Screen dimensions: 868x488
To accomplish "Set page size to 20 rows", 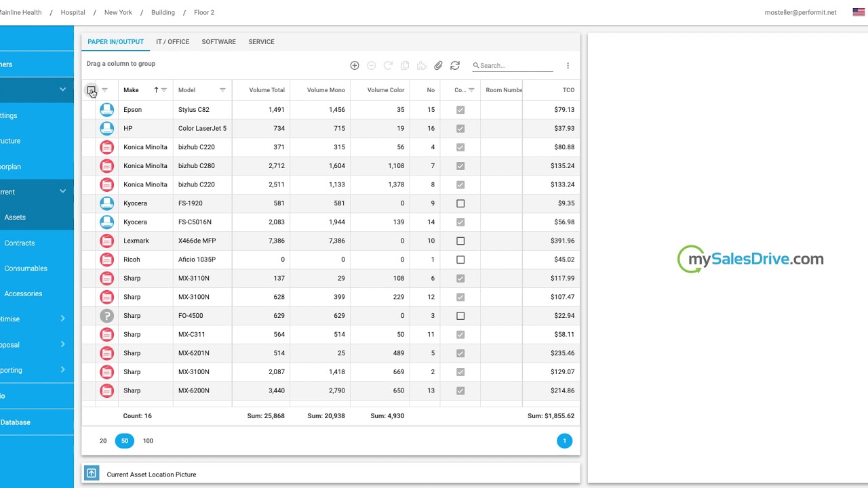I will [103, 441].
